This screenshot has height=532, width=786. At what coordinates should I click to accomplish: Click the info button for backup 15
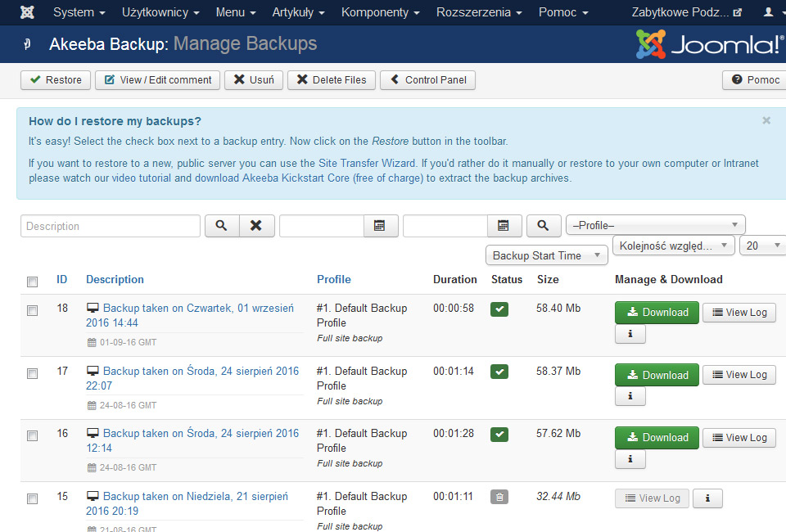click(707, 498)
